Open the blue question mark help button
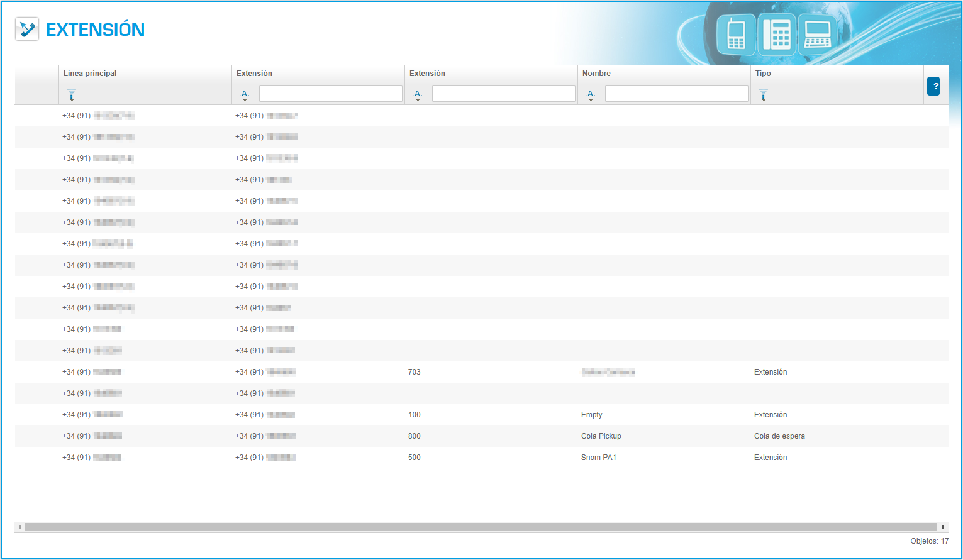The height and width of the screenshot is (560, 963). tap(933, 86)
